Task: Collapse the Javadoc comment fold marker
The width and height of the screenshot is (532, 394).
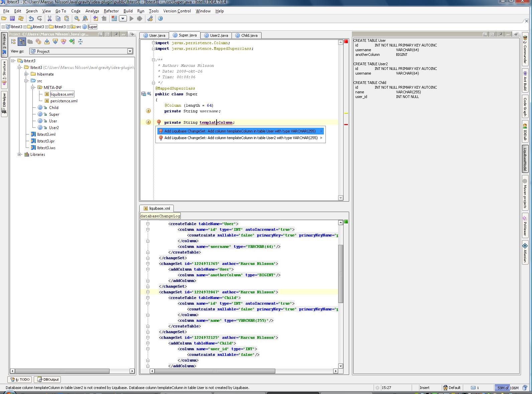Action: (153, 60)
